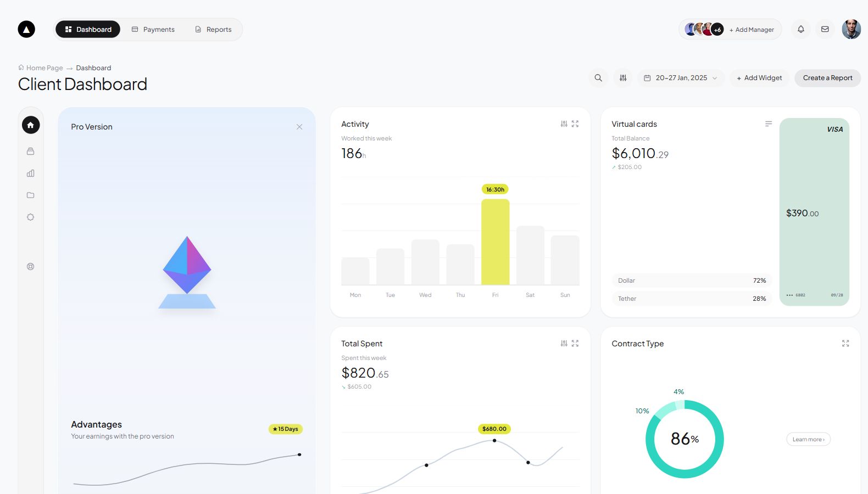This screenshot has height=494, width=868.
Task: Open the user profile avatar
Action: [x=852, y=29]
